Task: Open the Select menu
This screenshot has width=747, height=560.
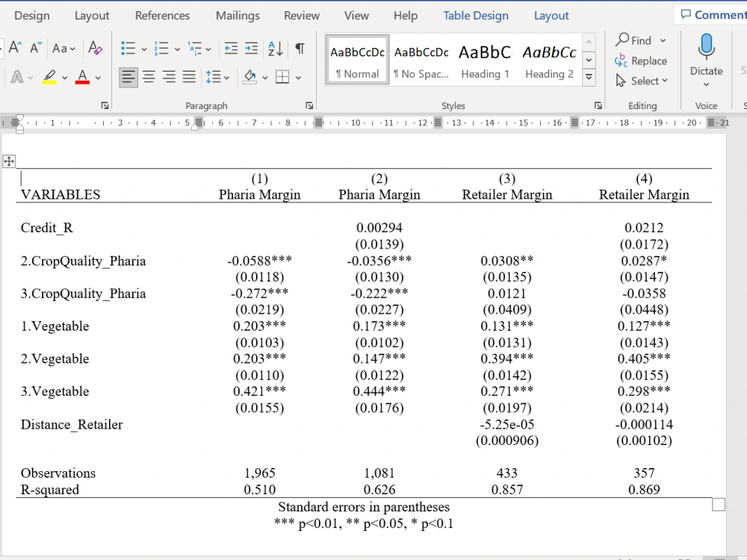Action: point(642,81)
